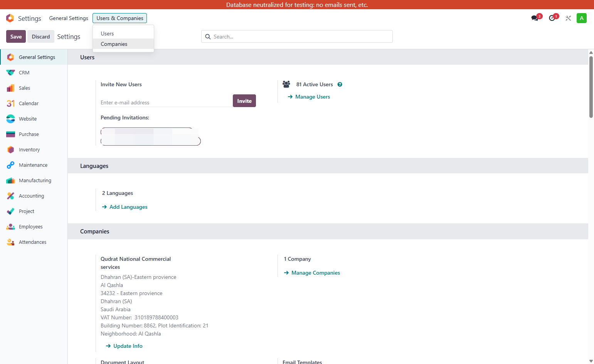Click the Enter e-mail address field
Viewport: 594px width, 364px height.
pos(167,102)
